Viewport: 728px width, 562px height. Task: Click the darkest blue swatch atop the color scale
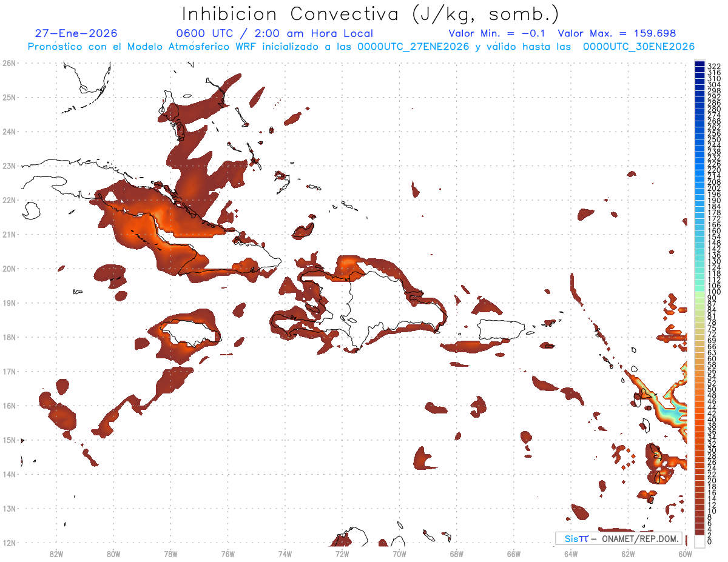[699, 63]
